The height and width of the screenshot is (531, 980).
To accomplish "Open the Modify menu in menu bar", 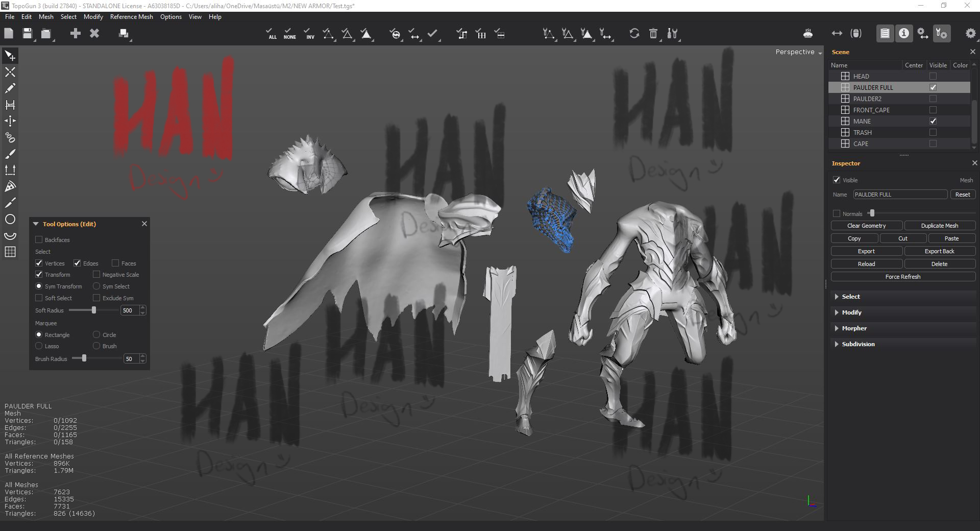I will click(93, 17).
